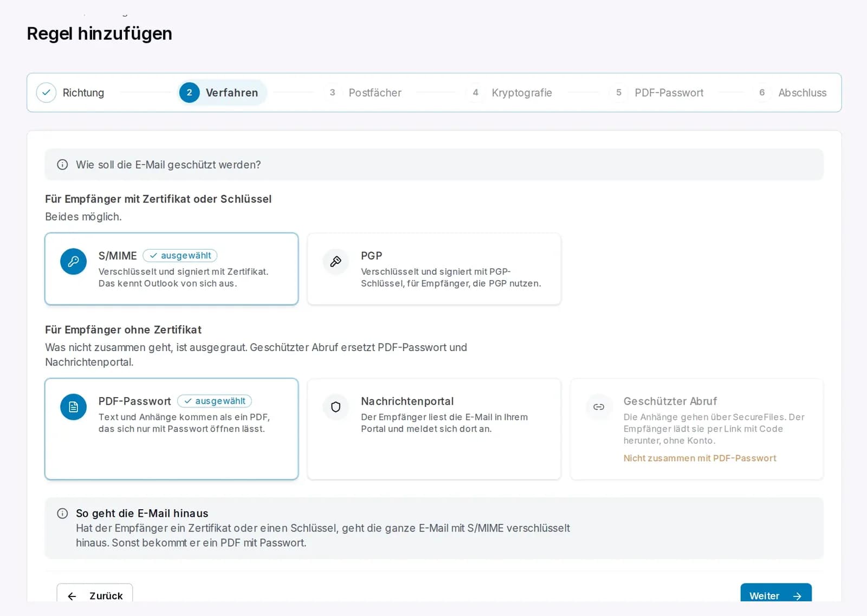Screen dimensions: 867x616
Task: Click the info icon beside the question banner
Action: 63,165
